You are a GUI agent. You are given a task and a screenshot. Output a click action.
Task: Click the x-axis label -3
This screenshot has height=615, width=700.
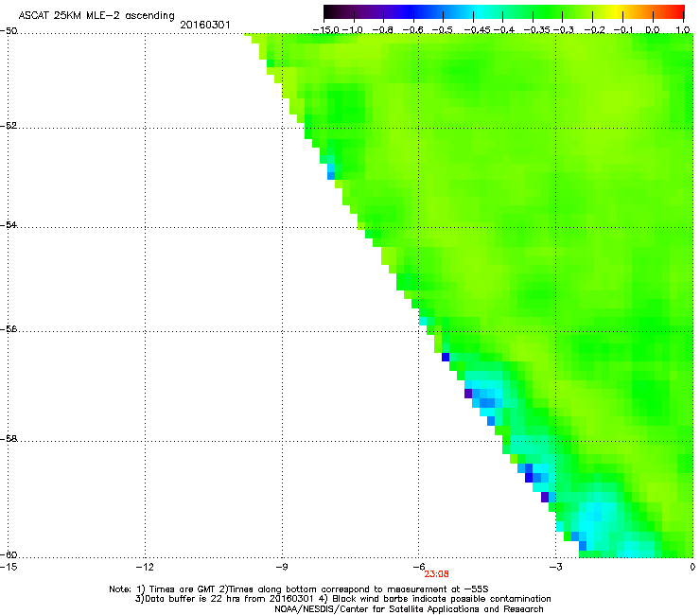pos(555,567)
